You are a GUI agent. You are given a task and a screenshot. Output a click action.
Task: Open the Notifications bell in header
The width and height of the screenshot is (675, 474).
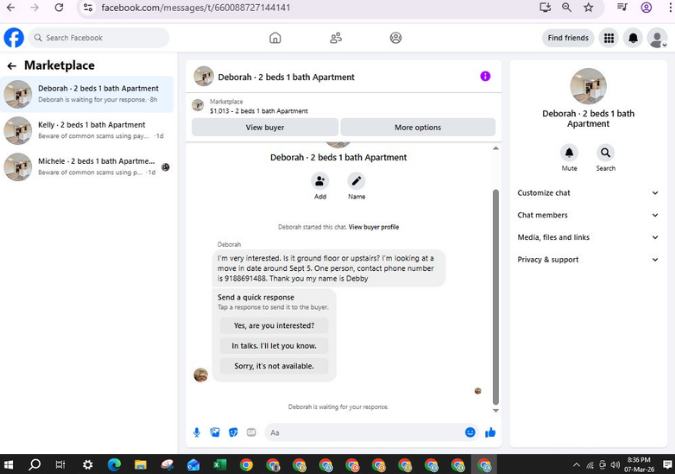click(633, 38)
